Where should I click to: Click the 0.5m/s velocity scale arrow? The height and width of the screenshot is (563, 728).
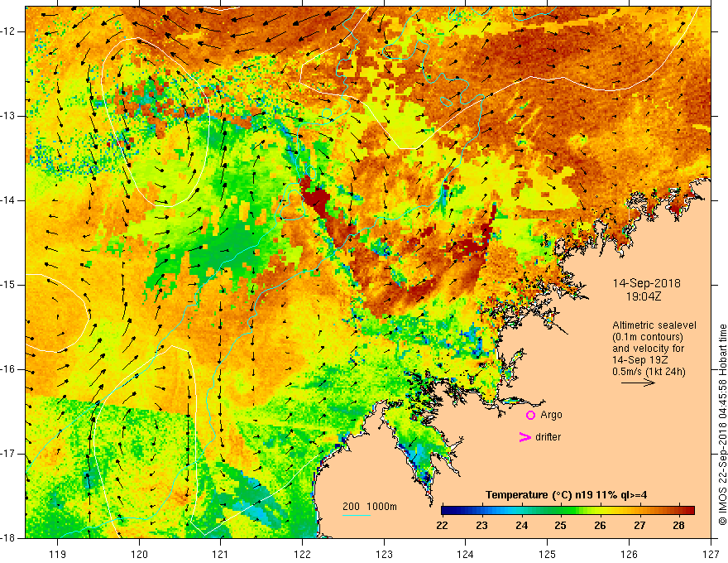coord(639,383)
